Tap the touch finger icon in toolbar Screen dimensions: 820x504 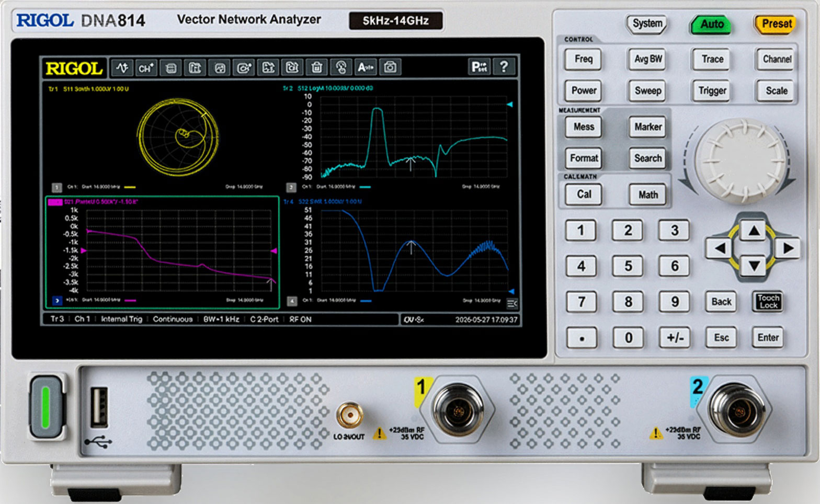click(x=341, y=67)
